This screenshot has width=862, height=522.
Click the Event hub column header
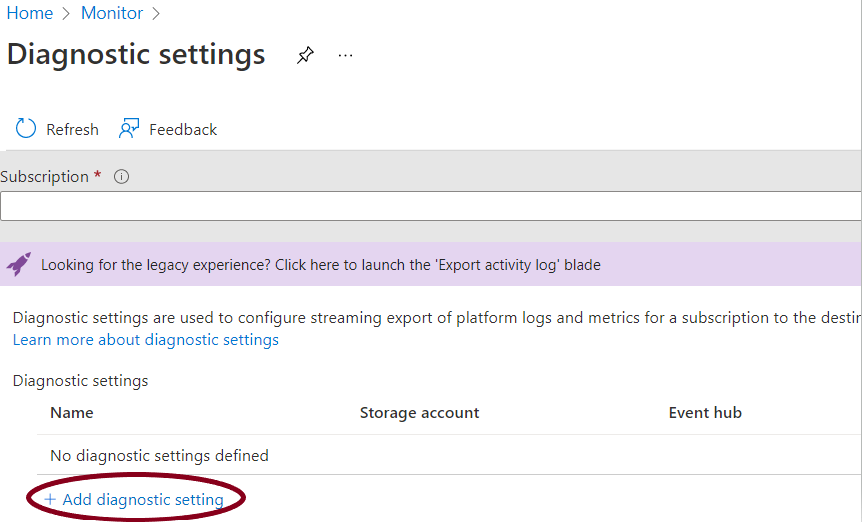coord(705,413)
